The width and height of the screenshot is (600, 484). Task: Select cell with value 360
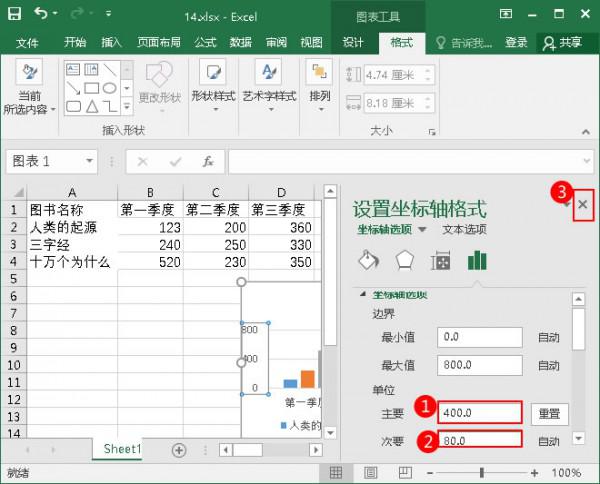(282, 228)
